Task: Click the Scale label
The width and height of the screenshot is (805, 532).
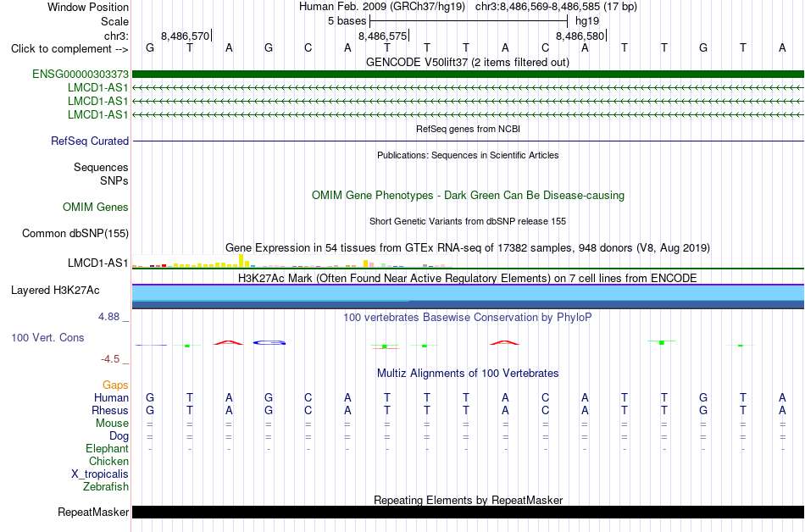Action: pos(114,21)
